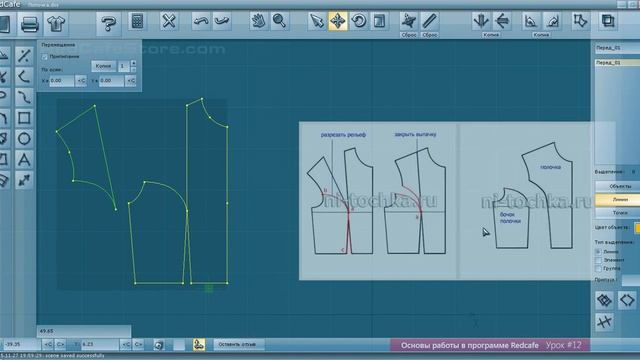Click the <C button next to Y field
This screenshot has height=360, width=640.
(x=131, y=81)
